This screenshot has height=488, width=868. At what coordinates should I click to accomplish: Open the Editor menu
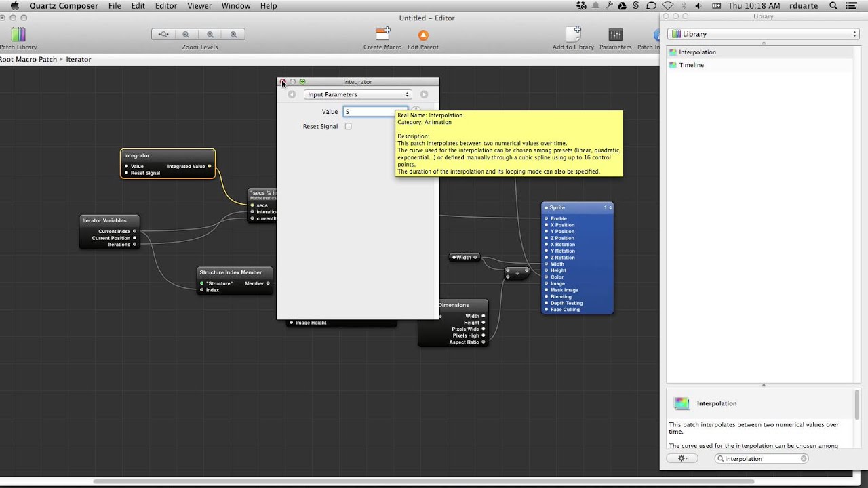tap(166, 5)
